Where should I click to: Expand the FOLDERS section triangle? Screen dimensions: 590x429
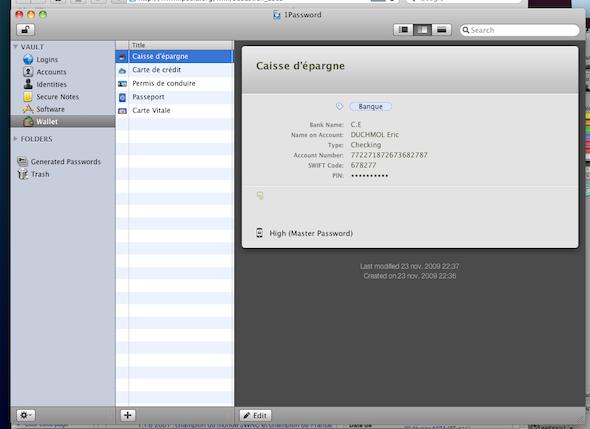[x=15, y=139]
